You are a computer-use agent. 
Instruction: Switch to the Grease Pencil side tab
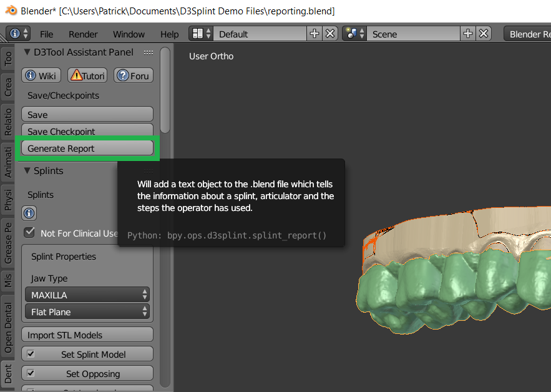point(7,243)
